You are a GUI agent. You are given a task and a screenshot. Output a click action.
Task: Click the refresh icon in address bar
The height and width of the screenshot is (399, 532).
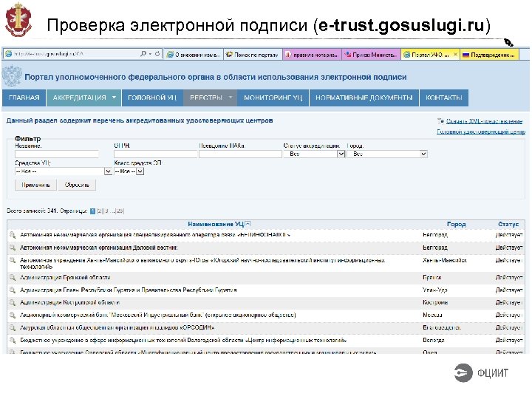(157, 54)
